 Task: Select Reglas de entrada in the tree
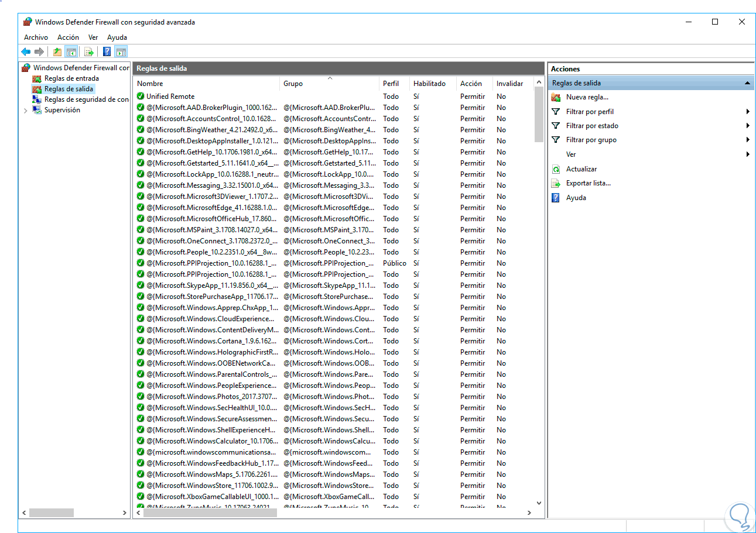click(x=71, y=78)
